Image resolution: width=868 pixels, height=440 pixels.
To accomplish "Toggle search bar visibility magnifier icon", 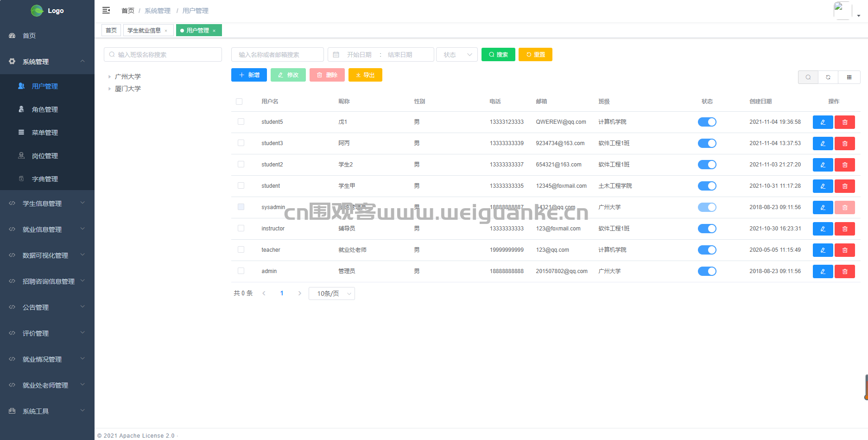I will pos(808,77).
